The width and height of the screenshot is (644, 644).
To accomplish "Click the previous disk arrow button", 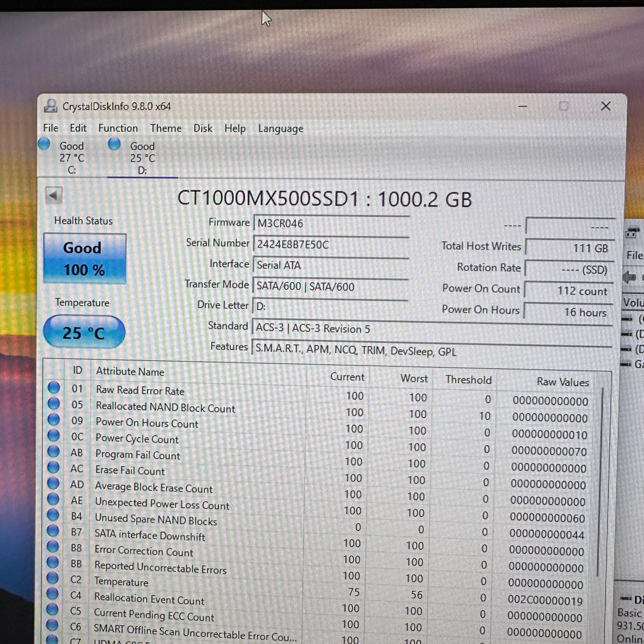I will coord(54,196).
